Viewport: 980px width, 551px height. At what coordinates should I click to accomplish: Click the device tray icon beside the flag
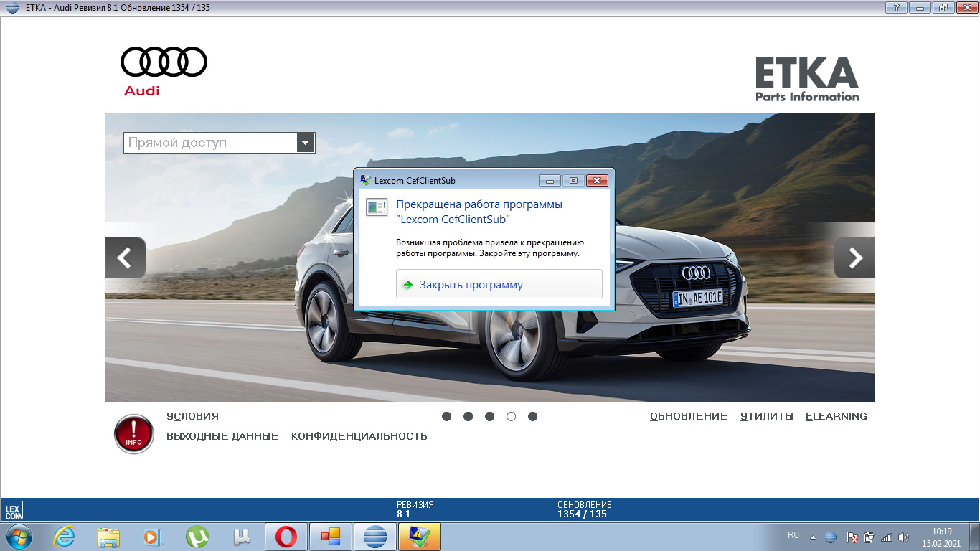(x=869, y=537)
